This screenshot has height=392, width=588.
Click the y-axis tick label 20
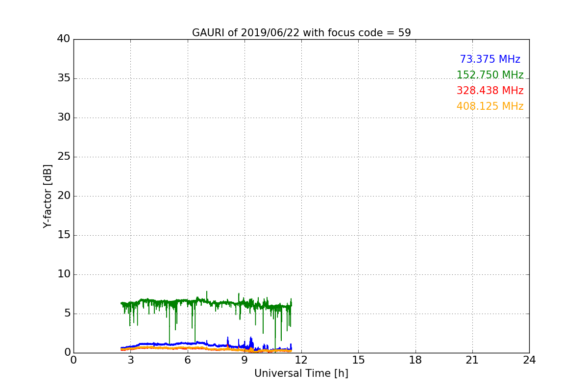click(64, 196)
